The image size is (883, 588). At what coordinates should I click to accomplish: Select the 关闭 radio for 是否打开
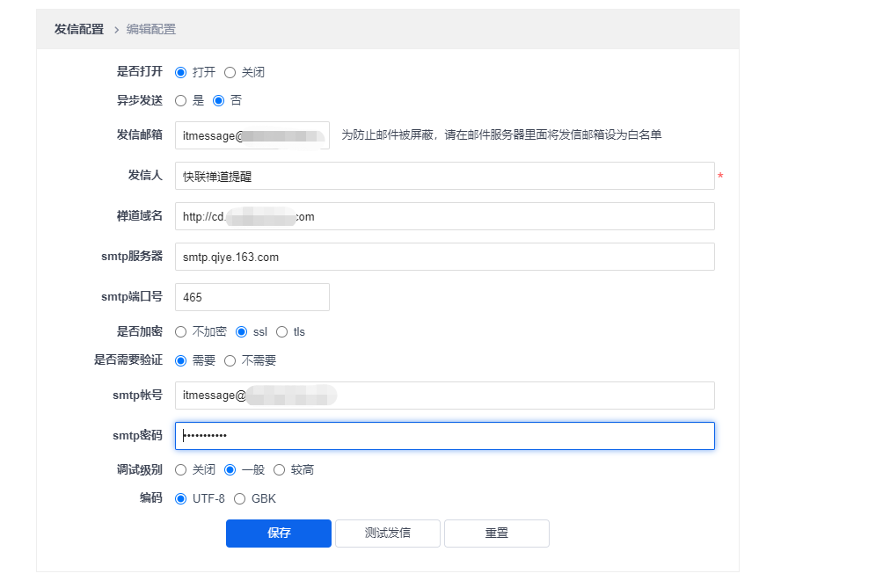230,72
